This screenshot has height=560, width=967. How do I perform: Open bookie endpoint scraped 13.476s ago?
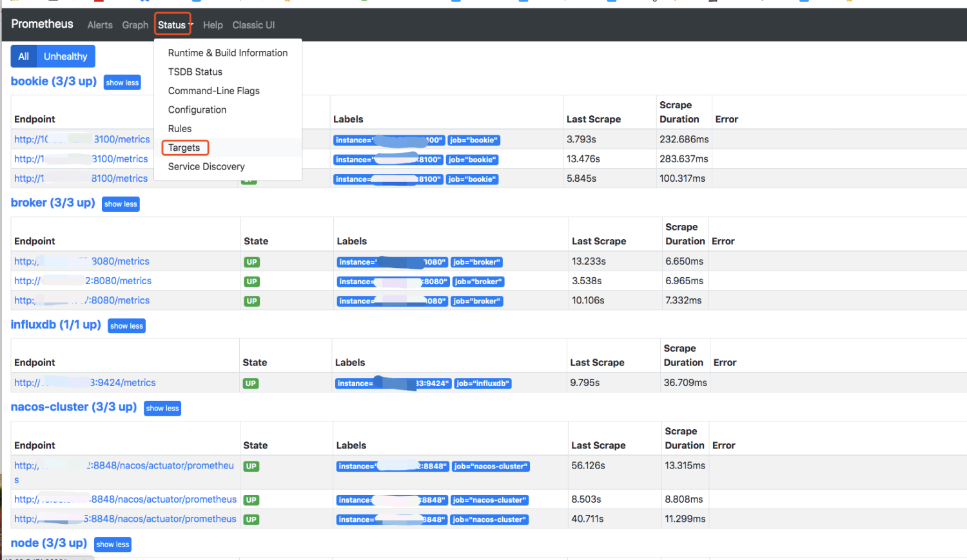coord(81,159)
